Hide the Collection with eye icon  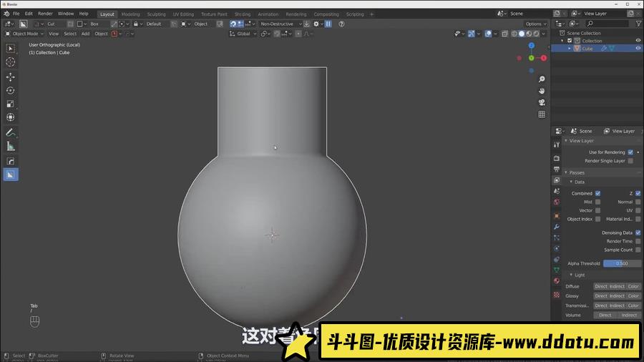[638, 41]
